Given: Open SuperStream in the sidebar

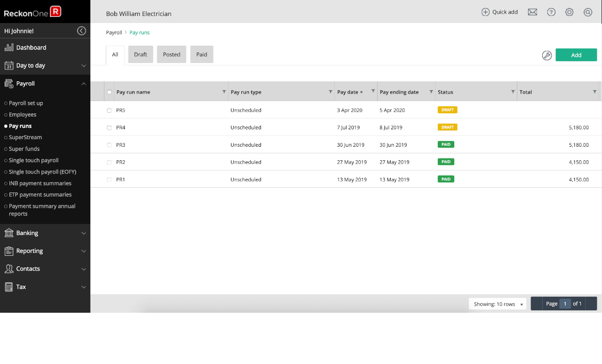Looking at the screenshot, I should [x=25, y=137].
